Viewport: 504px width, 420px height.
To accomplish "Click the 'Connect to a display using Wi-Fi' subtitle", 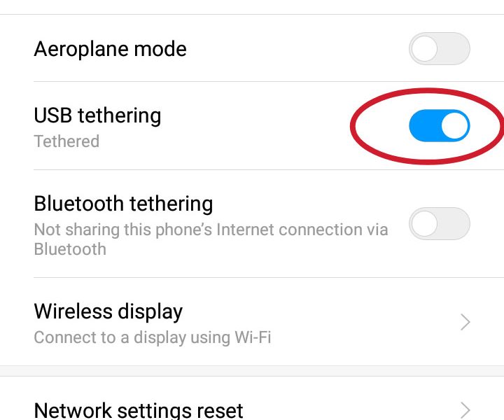I will (153, 337).
